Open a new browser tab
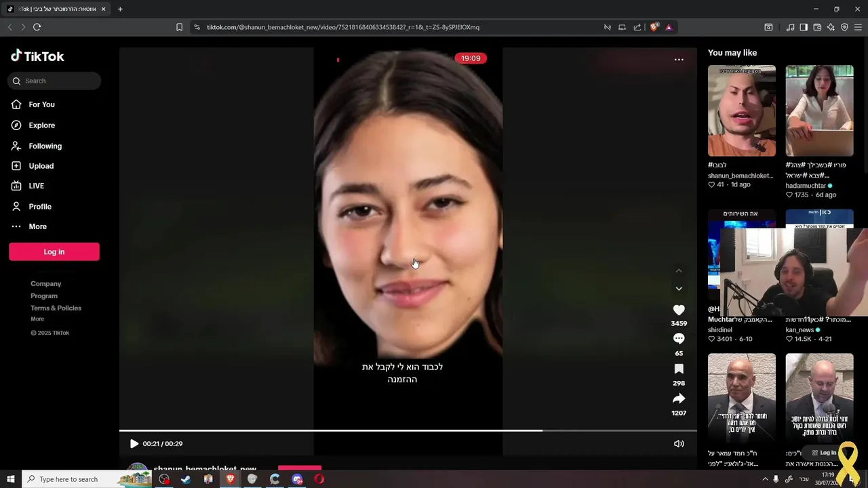Image resolution: width=868 pixels, height=488 pixels. point(120,9)
